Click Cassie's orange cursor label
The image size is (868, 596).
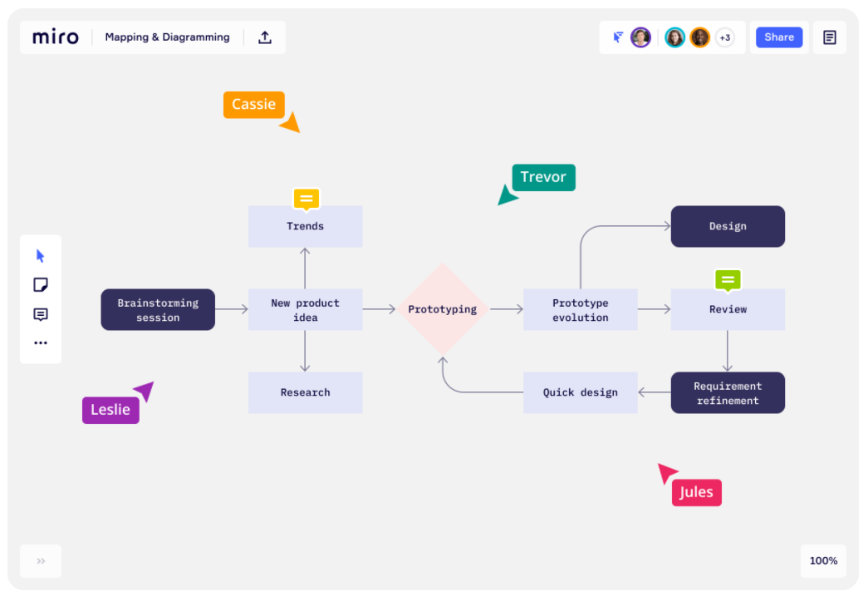coord(254,105)
